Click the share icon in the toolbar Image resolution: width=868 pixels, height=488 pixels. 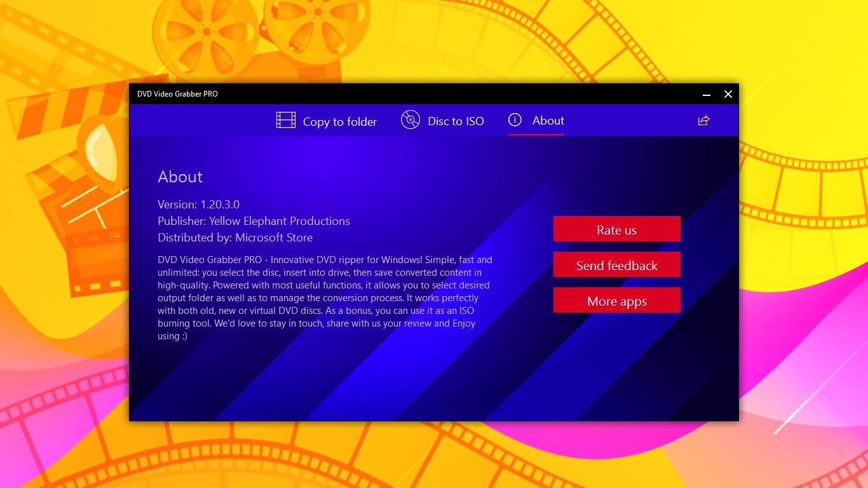tap(703, 121)
